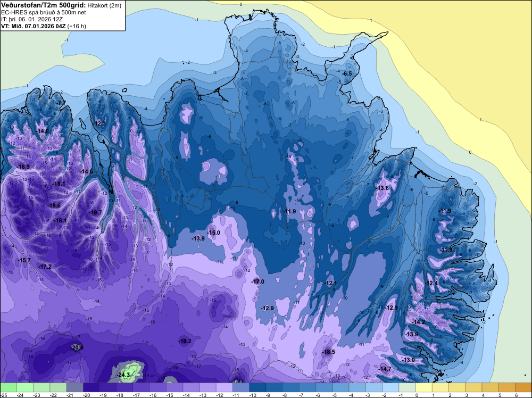Viewport: 532px width, 398px height.
Task: Click the '5' label in the bottom legend
Action: click(x=500, y=395)
